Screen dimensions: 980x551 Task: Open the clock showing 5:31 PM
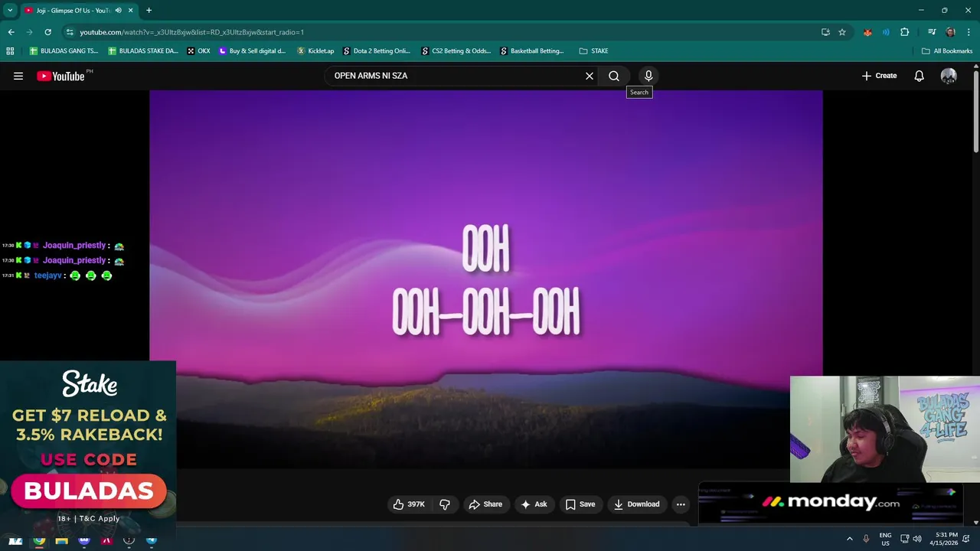[943, 539]
